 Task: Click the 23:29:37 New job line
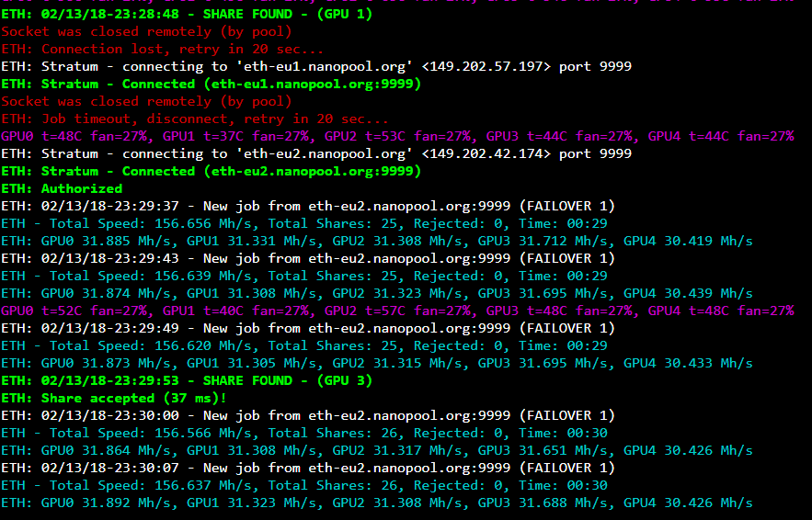tap(308, 207)
